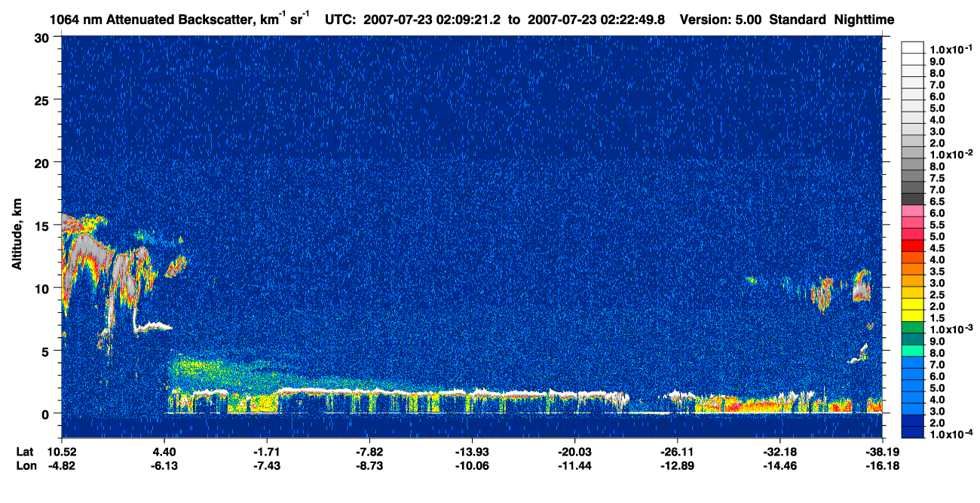Click the longitude value '-16.18'

883,465
